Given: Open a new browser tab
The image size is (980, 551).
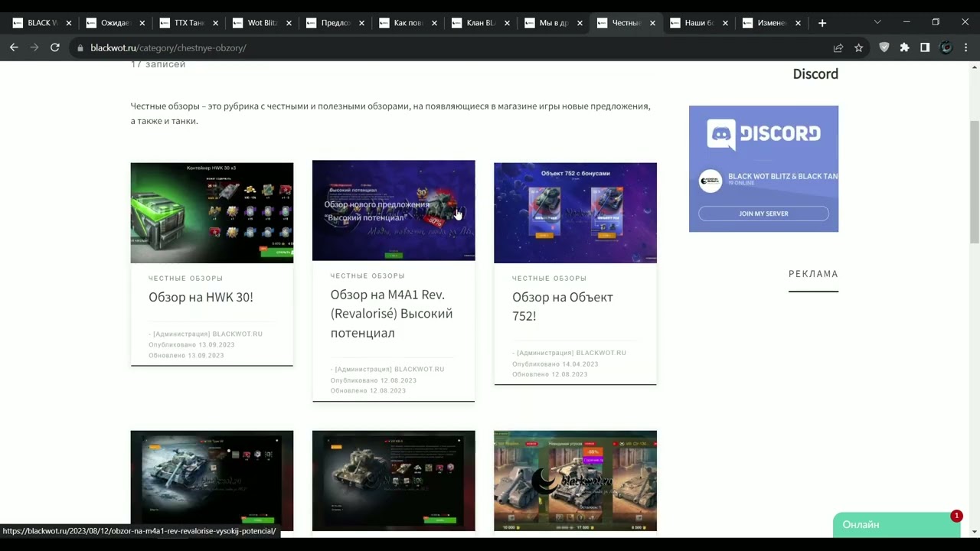Looking at the screenshot, I should 822,23.
